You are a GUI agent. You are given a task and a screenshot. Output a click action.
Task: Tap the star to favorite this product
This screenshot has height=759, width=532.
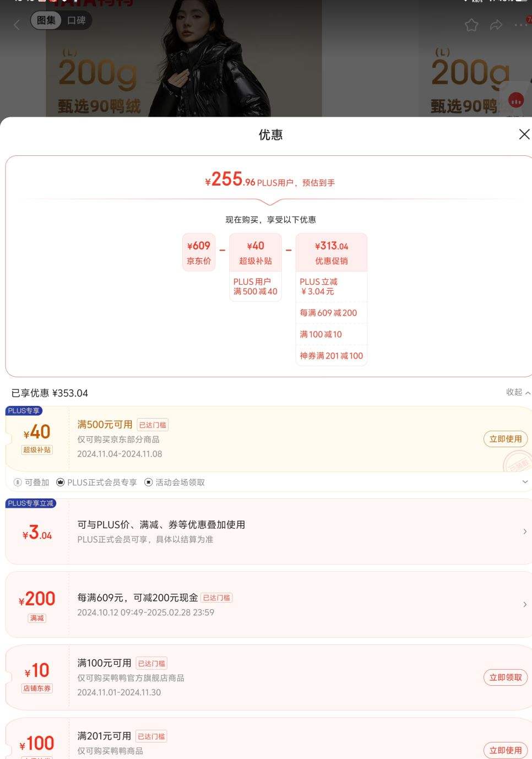pyautogui.click(x=471, y=25)
